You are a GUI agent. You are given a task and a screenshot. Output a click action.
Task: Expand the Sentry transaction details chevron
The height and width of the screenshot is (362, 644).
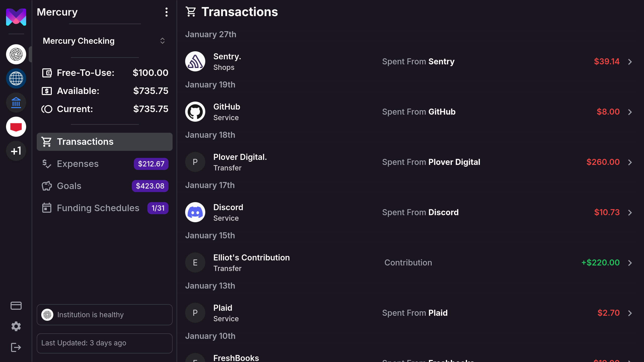click(x=630, y=61)
